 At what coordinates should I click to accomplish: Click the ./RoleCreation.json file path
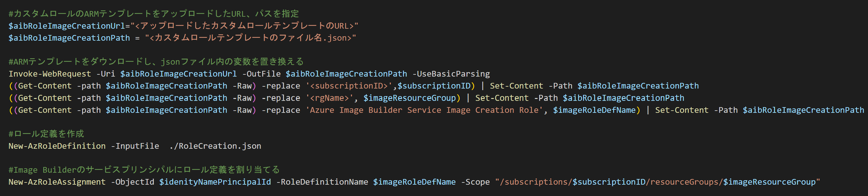point(215,146)
